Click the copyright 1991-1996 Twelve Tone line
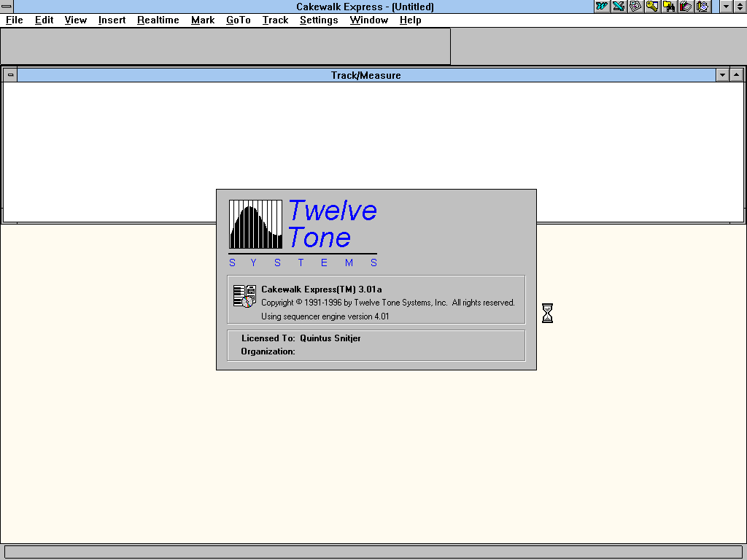Image resolution: width=747 pixels, height=560 pixels. coord(388,303)
